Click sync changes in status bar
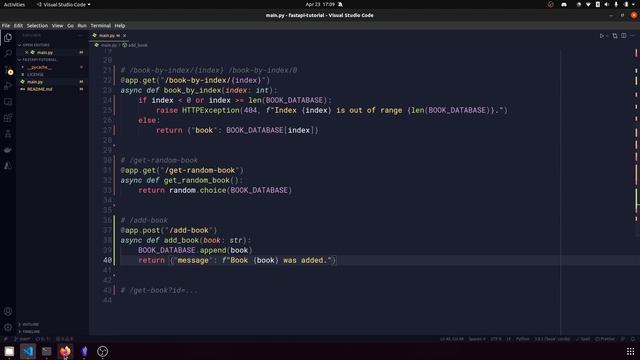 point(42,339)
